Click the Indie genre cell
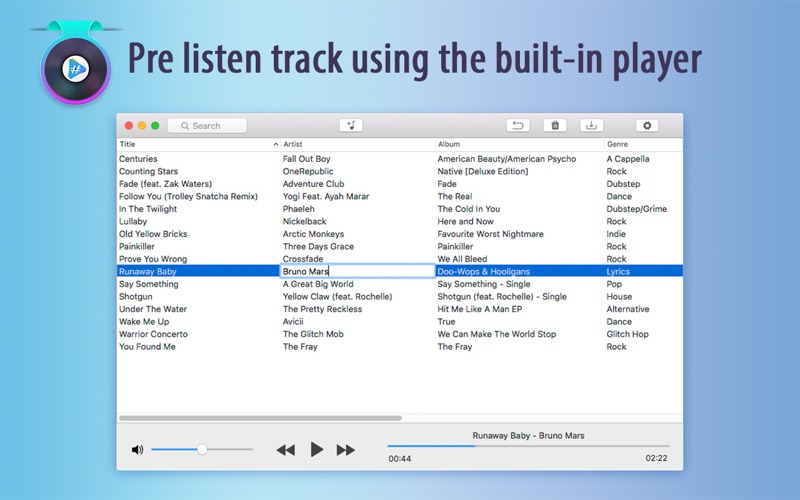Screen dimensions: 800x500 616,234
